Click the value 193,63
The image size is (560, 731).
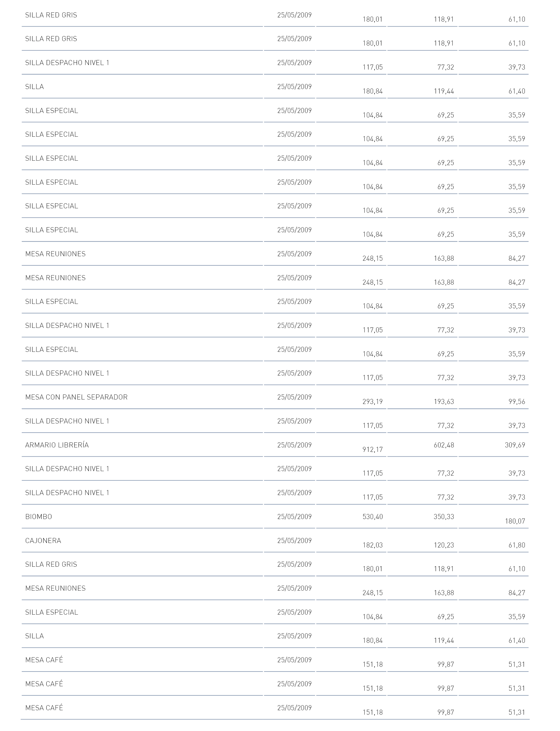click(444, 402)
